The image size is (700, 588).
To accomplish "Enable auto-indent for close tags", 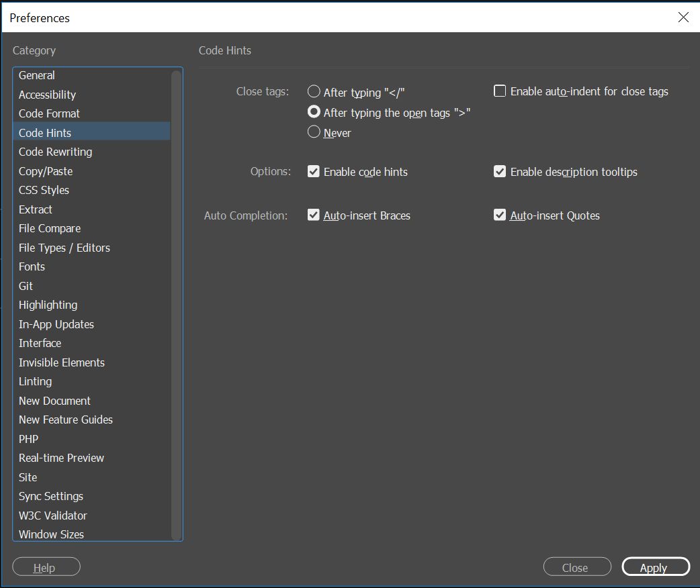I will click(x=500, y=91).
